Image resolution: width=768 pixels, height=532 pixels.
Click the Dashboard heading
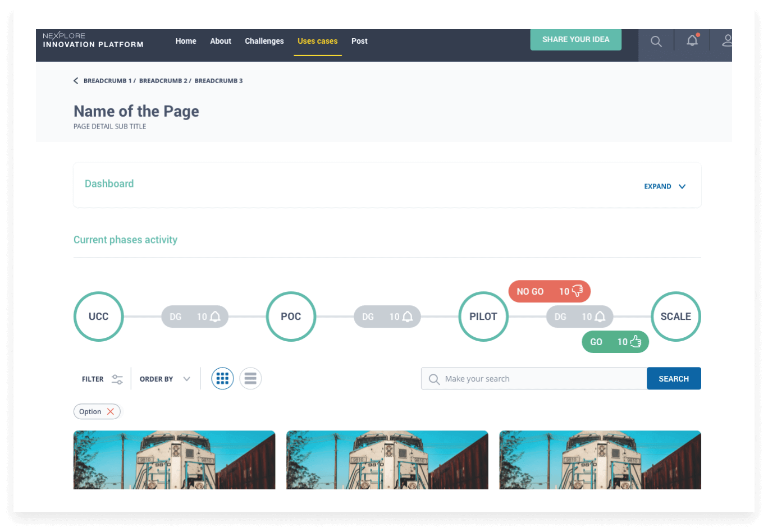click(x=109, y=184)
